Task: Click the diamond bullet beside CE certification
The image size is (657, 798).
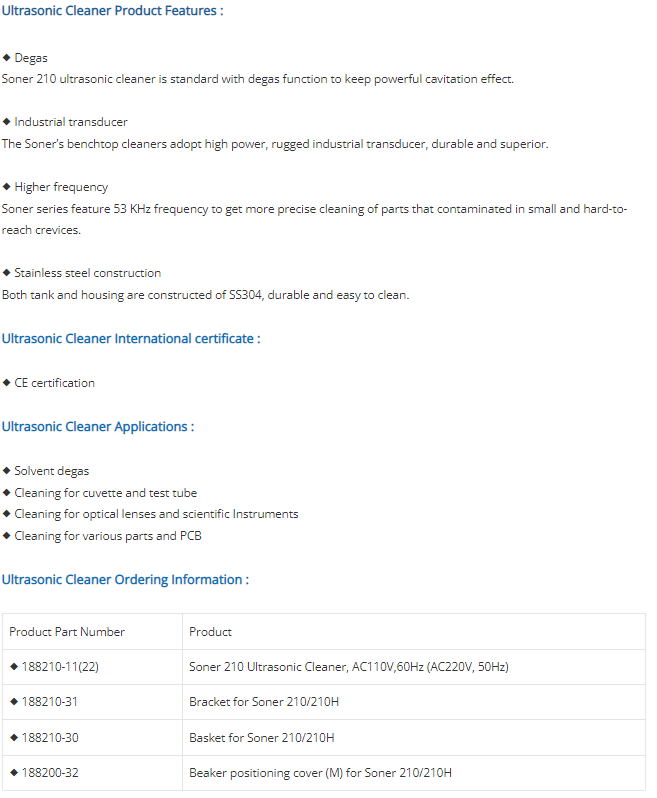Action: click(x=6, y=383)
